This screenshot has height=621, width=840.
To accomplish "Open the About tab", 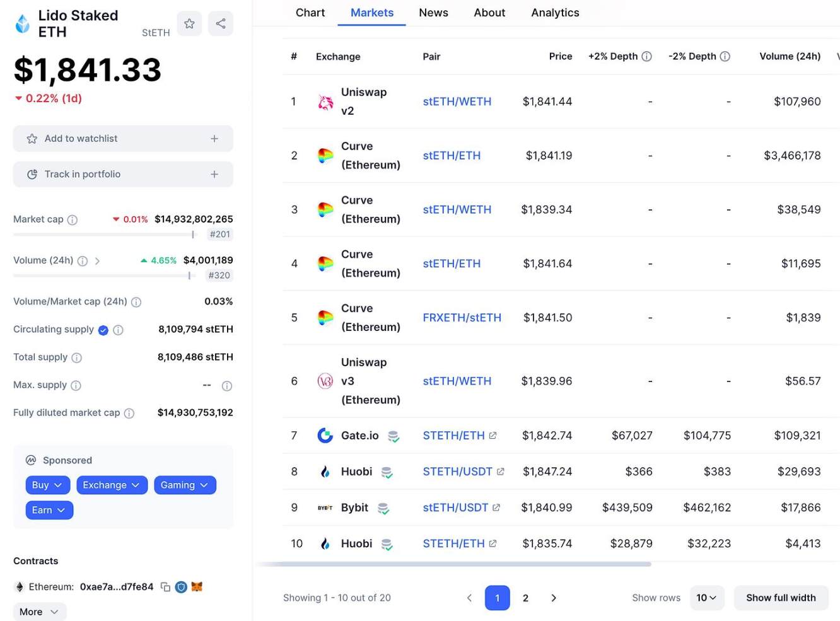I will coord(489,13).
